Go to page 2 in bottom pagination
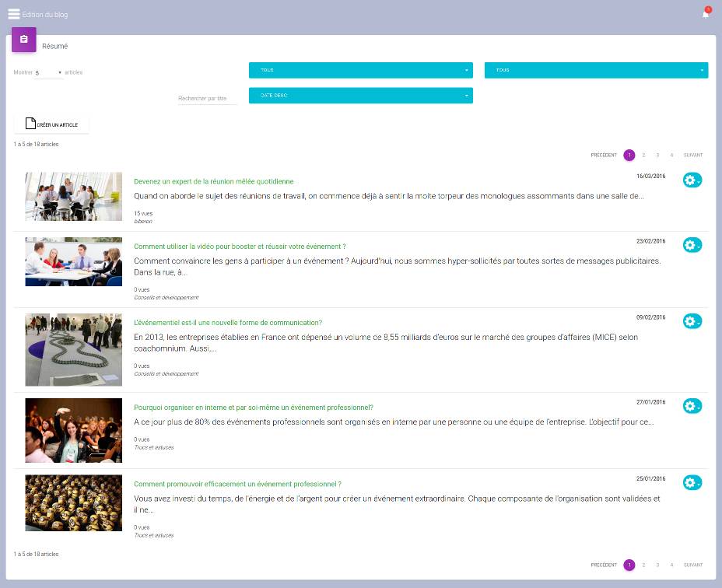The image size is (722, 588). [643, 565]
